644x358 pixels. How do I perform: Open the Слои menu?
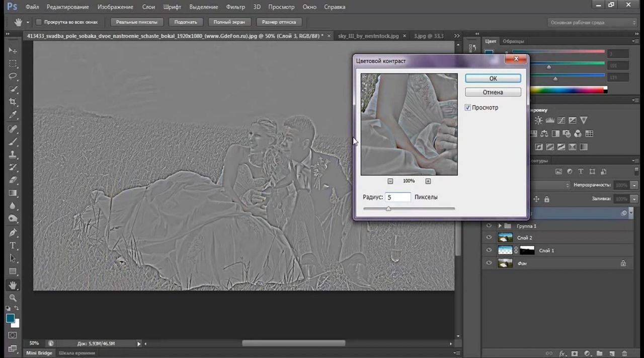(x=148, y=7)
